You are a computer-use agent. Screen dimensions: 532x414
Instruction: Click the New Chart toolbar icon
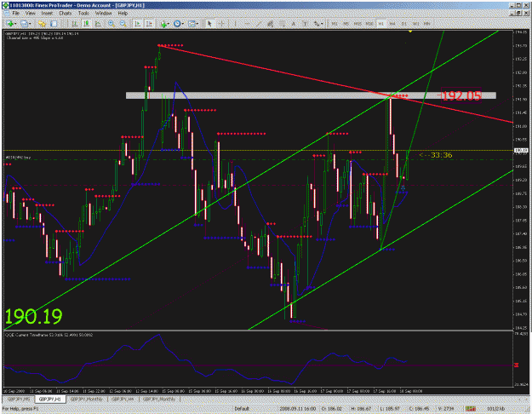[10, 24]
